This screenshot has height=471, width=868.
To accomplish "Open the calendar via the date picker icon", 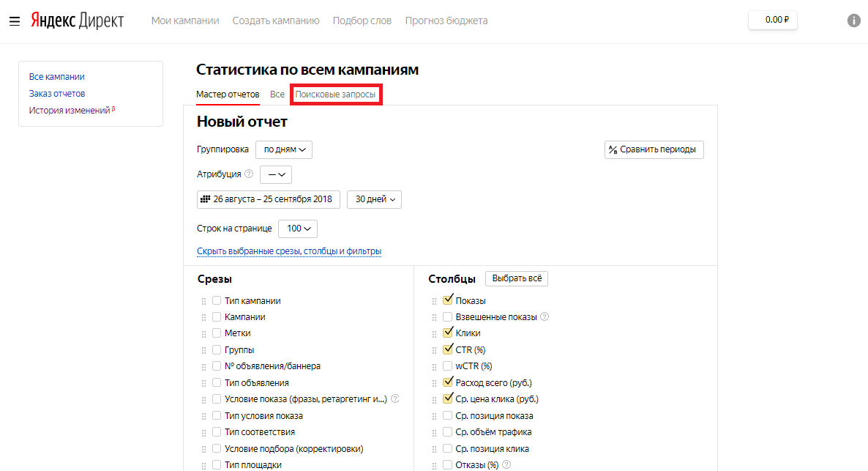I will click(206, 199).
